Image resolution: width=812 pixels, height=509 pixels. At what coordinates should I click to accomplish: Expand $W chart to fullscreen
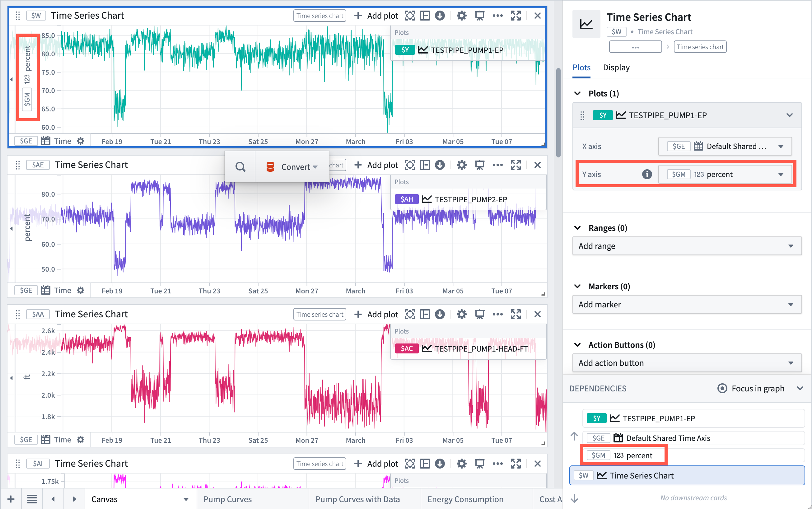pyautogui.click(x=516, y=16)
